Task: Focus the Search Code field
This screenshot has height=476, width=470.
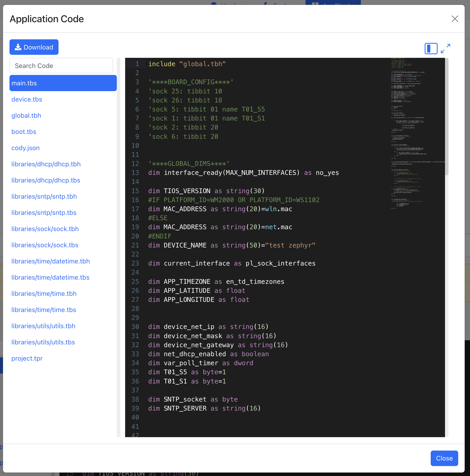Action: [x=61, y=66]
